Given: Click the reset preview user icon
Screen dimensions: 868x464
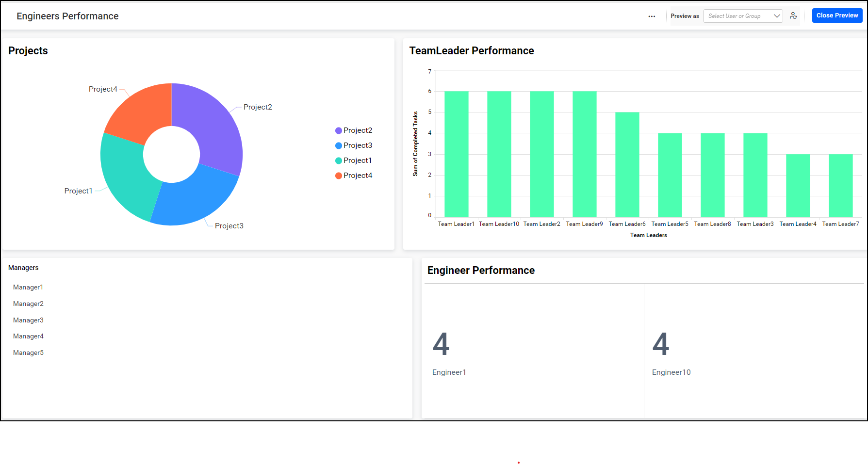Looking at the screenshot, I should pyautogui.click(x=793, y=16).
